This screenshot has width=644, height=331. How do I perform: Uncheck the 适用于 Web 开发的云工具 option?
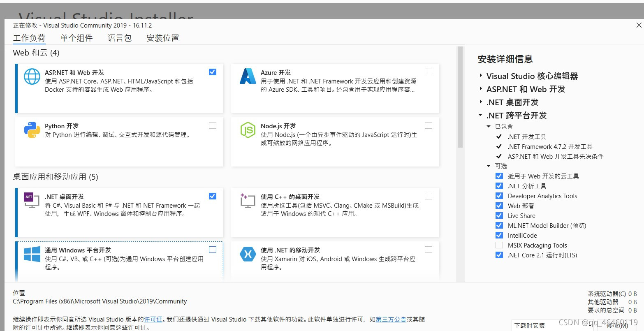[x=499, y=176]
